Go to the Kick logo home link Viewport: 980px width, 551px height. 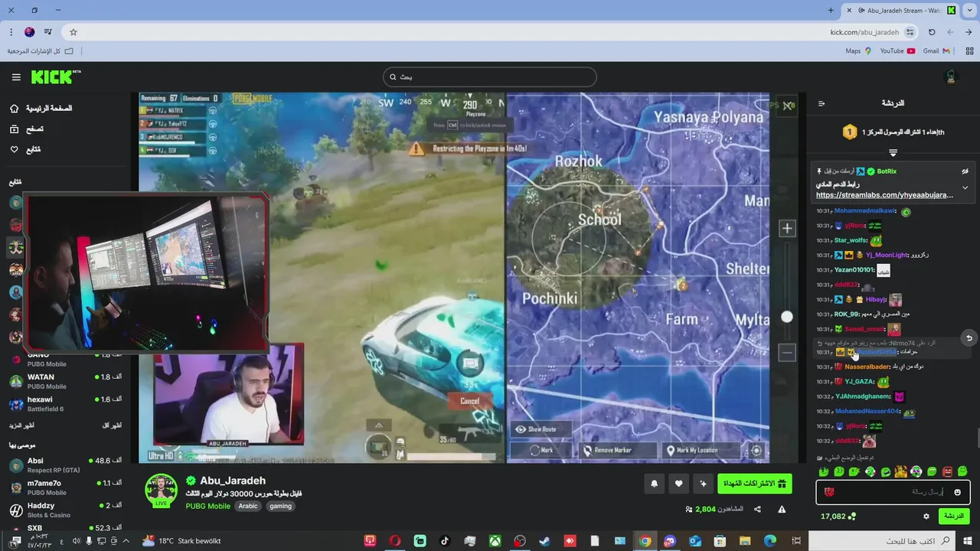coord(55,77)
